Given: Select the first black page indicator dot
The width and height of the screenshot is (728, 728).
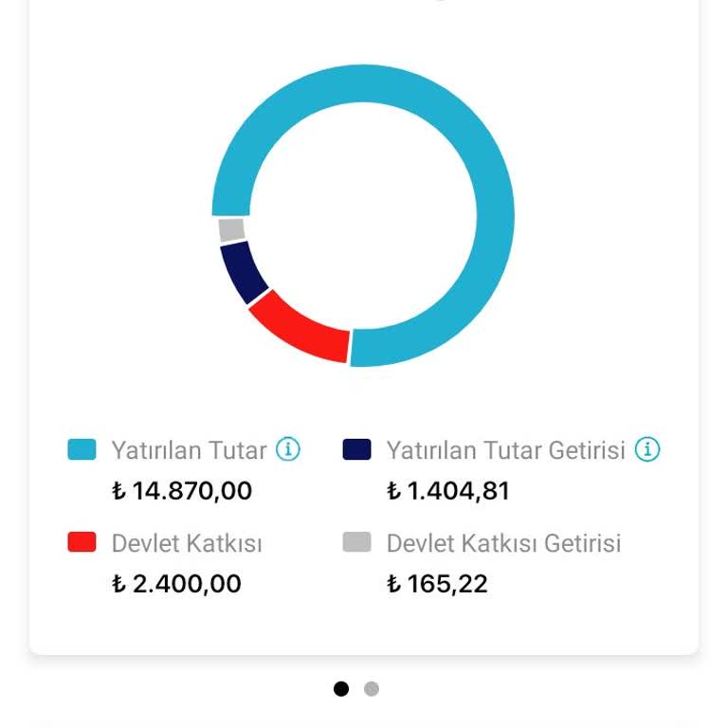Looking at the screenshot, I should coord(341,689).
